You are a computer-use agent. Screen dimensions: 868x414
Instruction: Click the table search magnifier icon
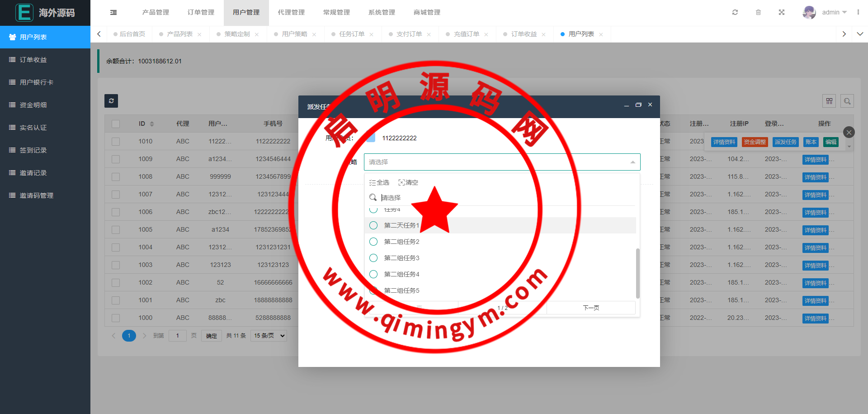pos(847,101)
